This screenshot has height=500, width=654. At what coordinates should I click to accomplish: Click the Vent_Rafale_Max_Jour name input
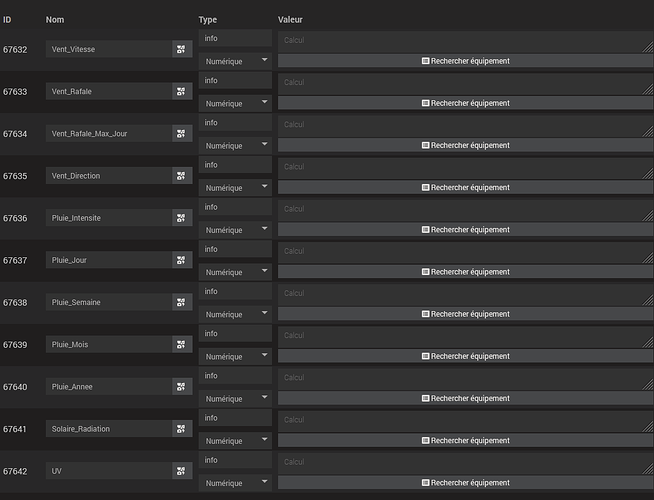click(x=109, y=133)
